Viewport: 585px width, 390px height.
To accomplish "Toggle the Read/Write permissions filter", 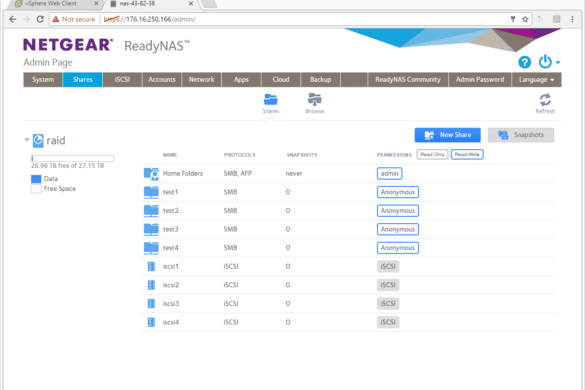I will tap(467, 155).
